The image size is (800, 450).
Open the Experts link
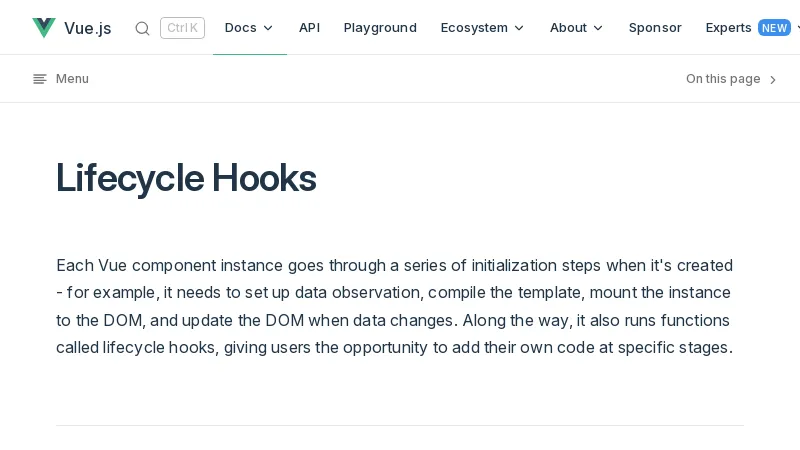[728, 28]
